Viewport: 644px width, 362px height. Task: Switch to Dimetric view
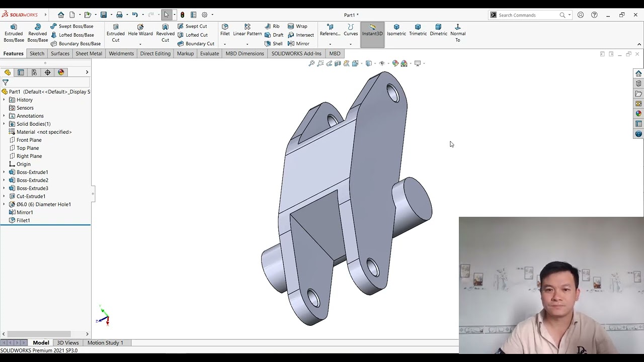click(x=438, y=30)
